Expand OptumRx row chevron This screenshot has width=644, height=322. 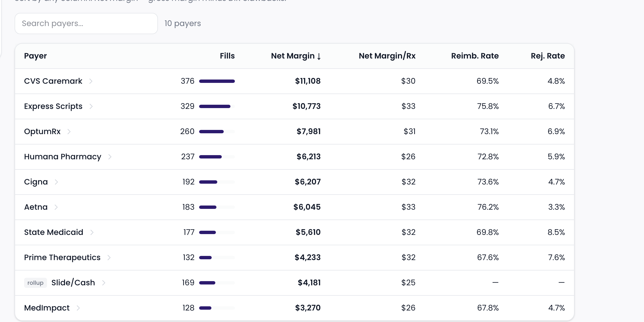pyautogui.click(x=69, y=132)
